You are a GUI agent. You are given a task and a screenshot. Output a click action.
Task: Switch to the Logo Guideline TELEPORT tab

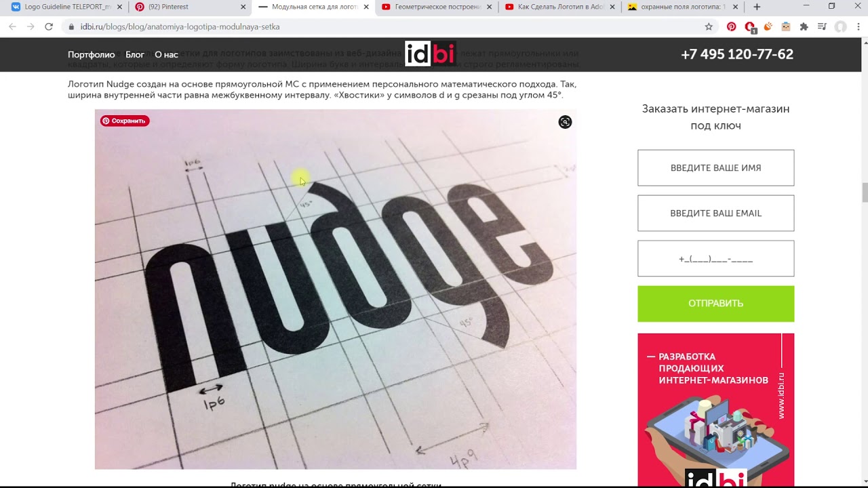(66, 7)
